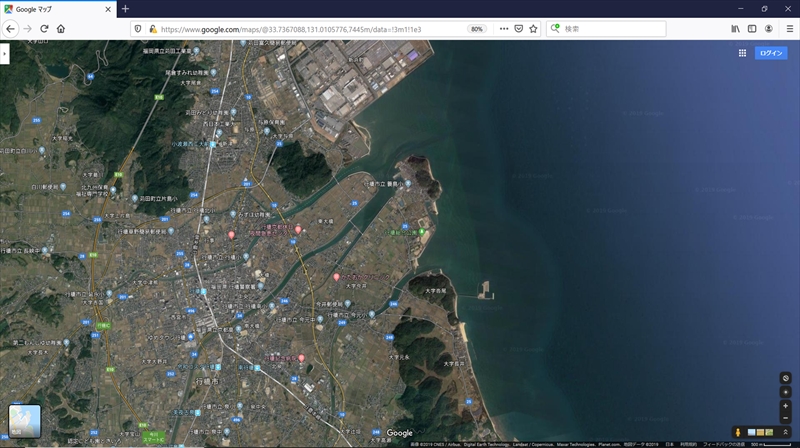Click the 日本 region link
The width and height of the screenshot is (800, 448).
669,444
